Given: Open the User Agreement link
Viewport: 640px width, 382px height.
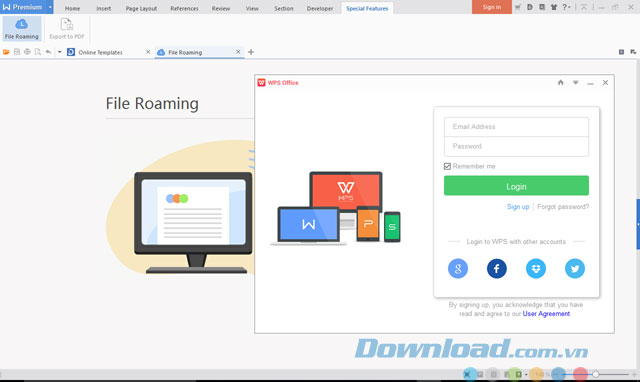Looking at the screenshot, I should point(546,314).
